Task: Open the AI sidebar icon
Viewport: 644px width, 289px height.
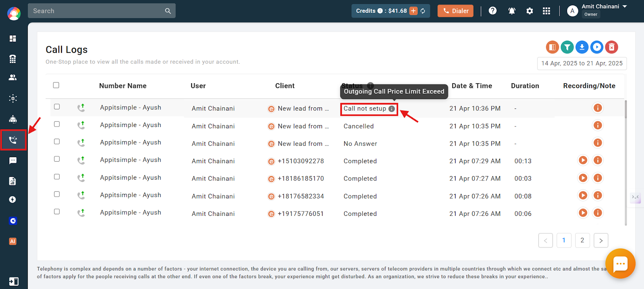Action: [13, 242]
